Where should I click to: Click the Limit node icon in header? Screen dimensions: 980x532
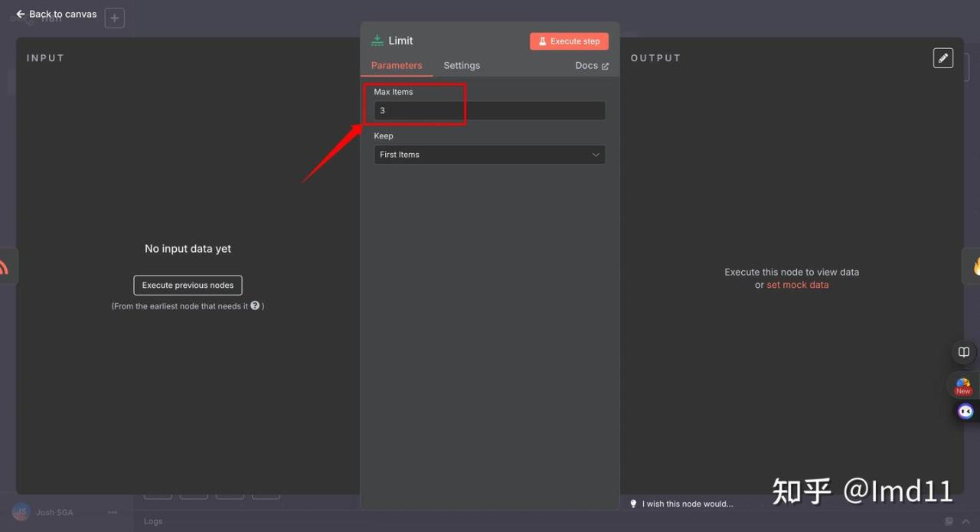click(377, 41)
